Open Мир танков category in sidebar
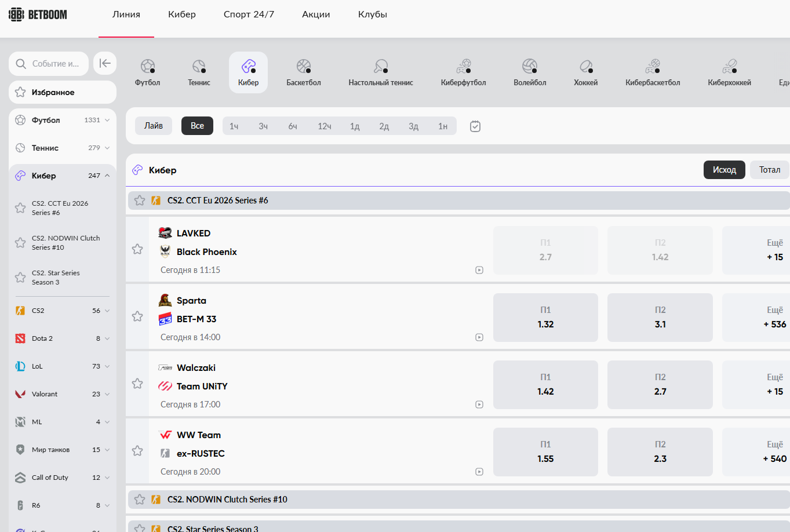 click(x=63, y=450)
